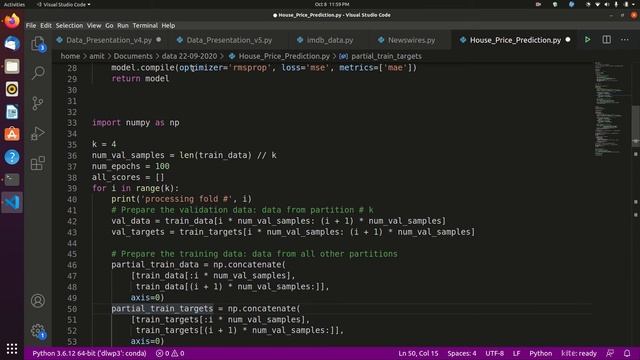Screen dimensions: 640x360
Task: Open Ubuntu Software from the dock
Action: point(12,134)
